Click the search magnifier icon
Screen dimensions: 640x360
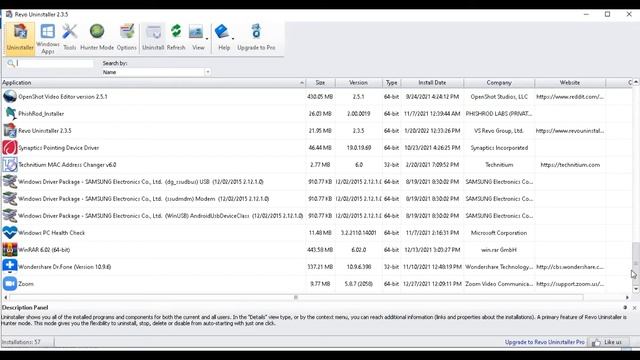(x=11, y=63)
